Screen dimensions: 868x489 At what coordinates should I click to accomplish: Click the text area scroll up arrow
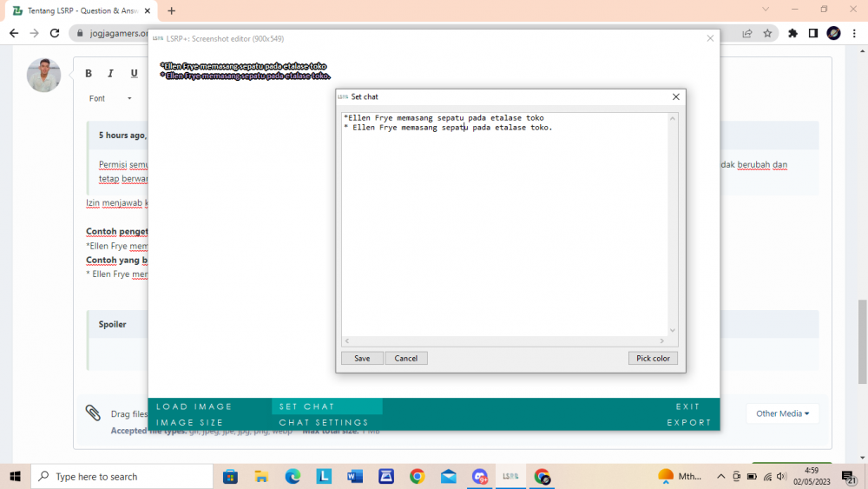673,118
